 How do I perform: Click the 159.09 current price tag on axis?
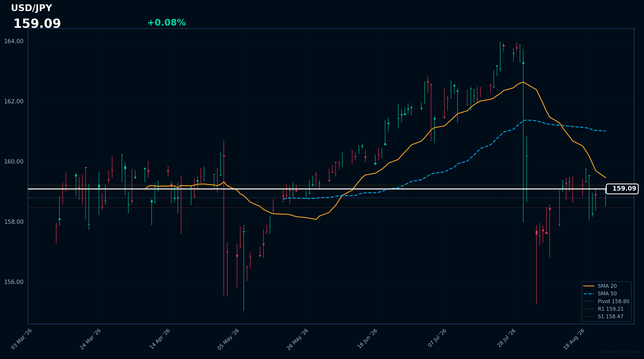(x=622, y=189)
